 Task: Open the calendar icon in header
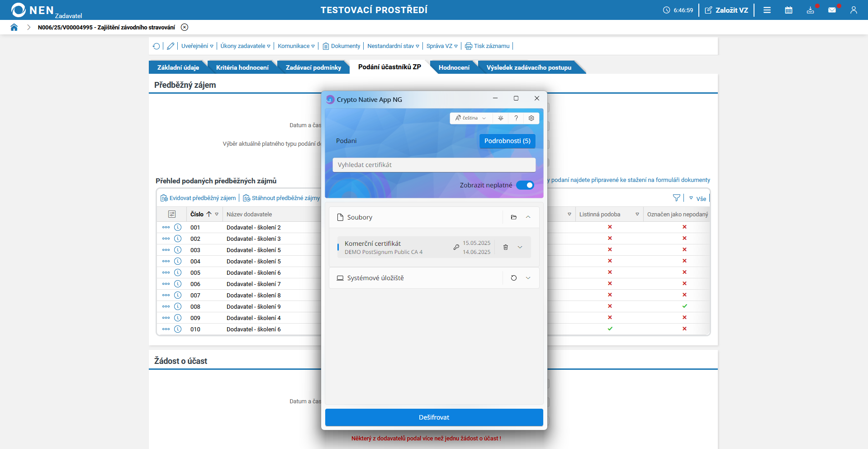tap(788, 10)
